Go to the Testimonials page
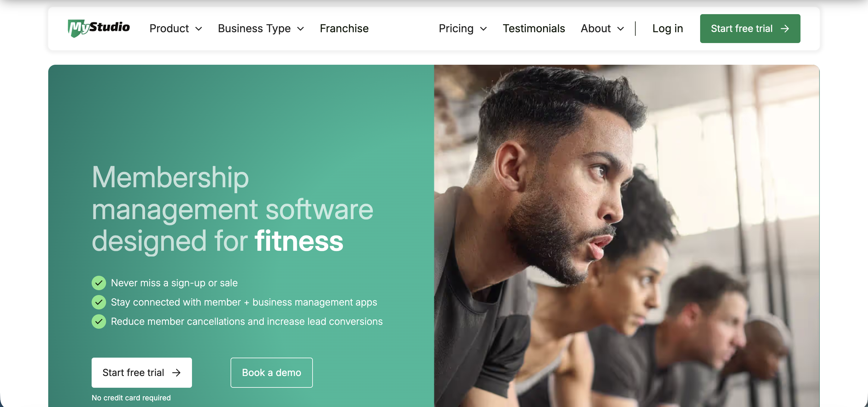Image resolution: width=868 pixels, height=407 pixels. 533,28
